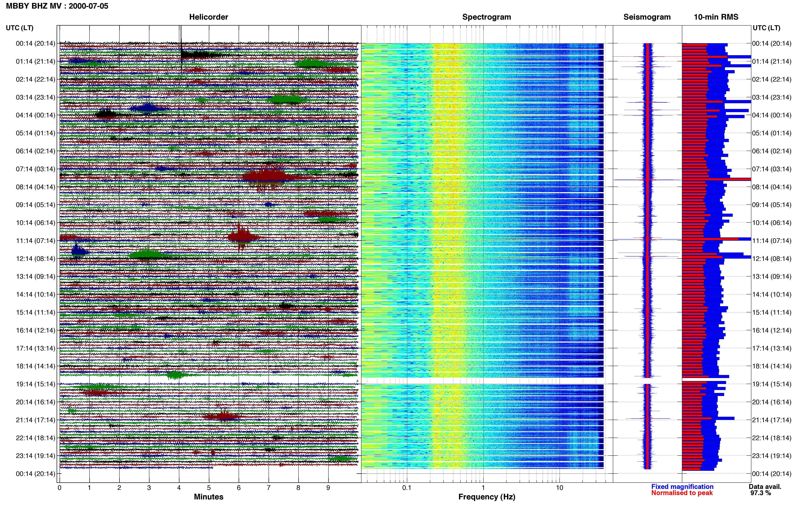The height and width of the screenshot is (508, 812).
Task: Click left time label 18:14 (14:14)
Action: [x=35, y=366]
